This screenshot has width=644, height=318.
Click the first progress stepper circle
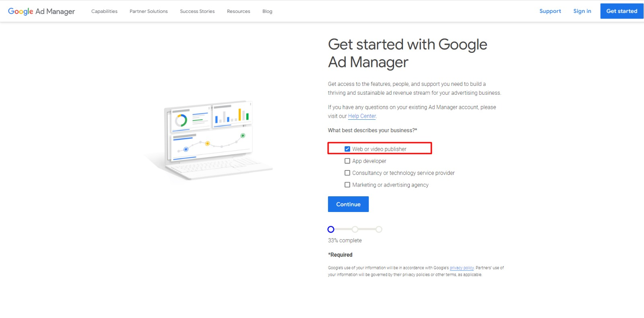(331, 229)
